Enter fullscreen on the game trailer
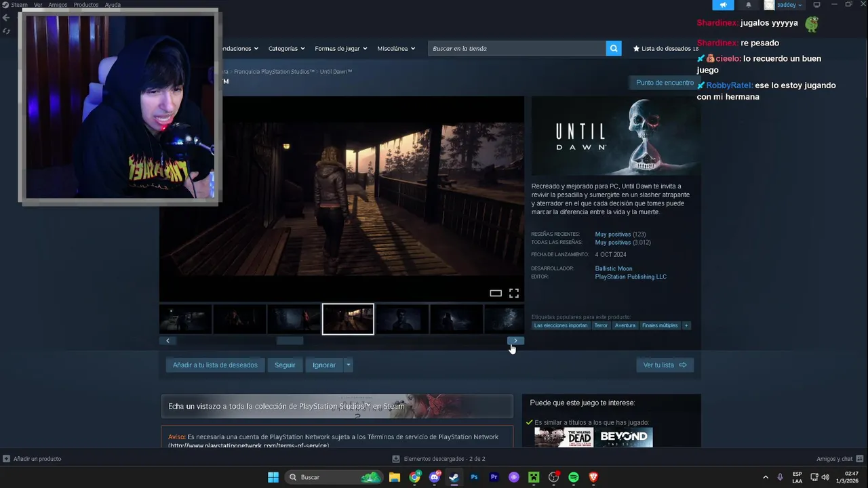The image size is (868, 488). point(514,293)
